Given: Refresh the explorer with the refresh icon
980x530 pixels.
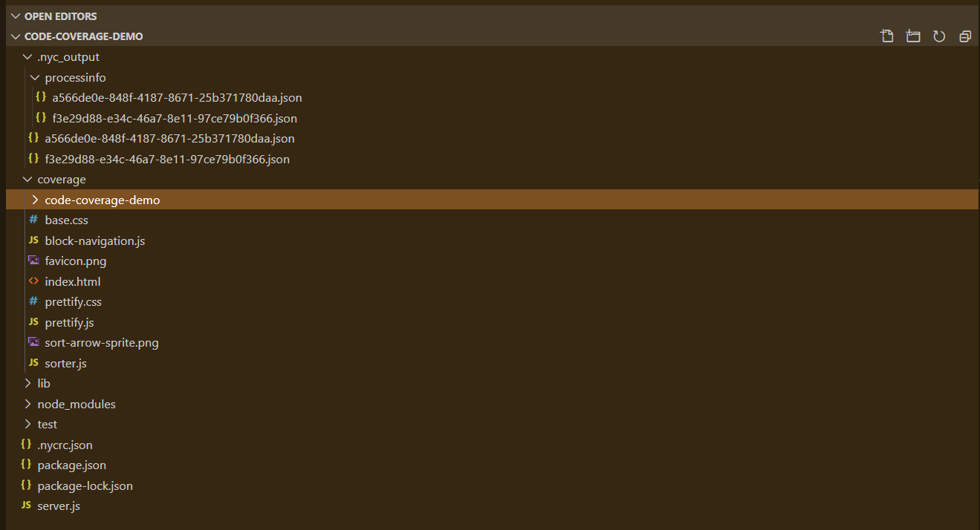Looking at the screenshot, I should [x=939, y=36].
